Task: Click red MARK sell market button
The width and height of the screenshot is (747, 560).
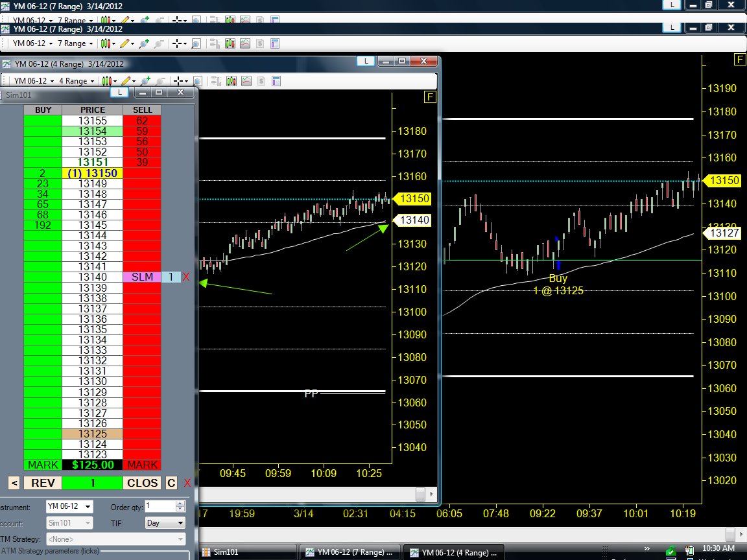Action: 142,465
